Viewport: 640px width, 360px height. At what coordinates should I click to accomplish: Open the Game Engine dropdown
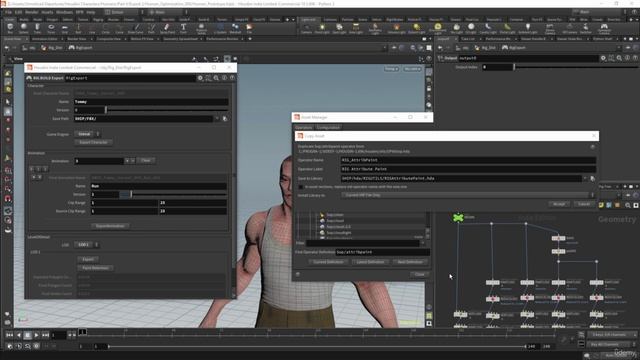87,134
